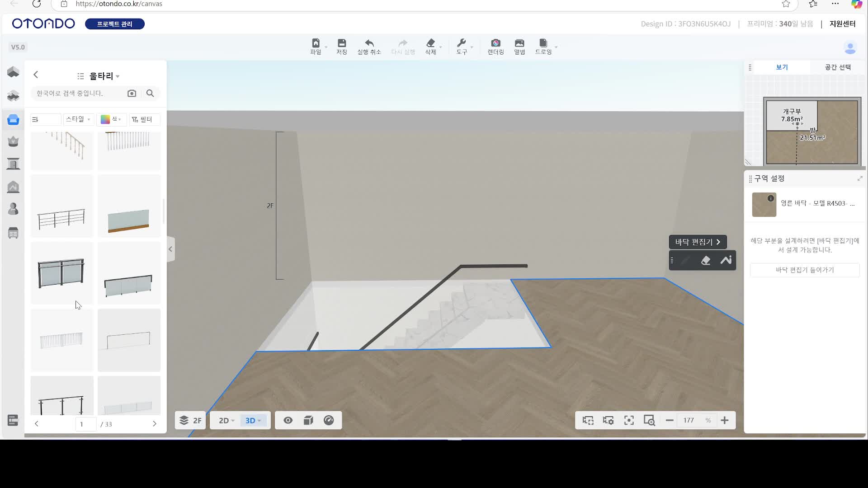Click the image search camera icon
Viewport: 868px width, 488px height.
click(132, 93)
